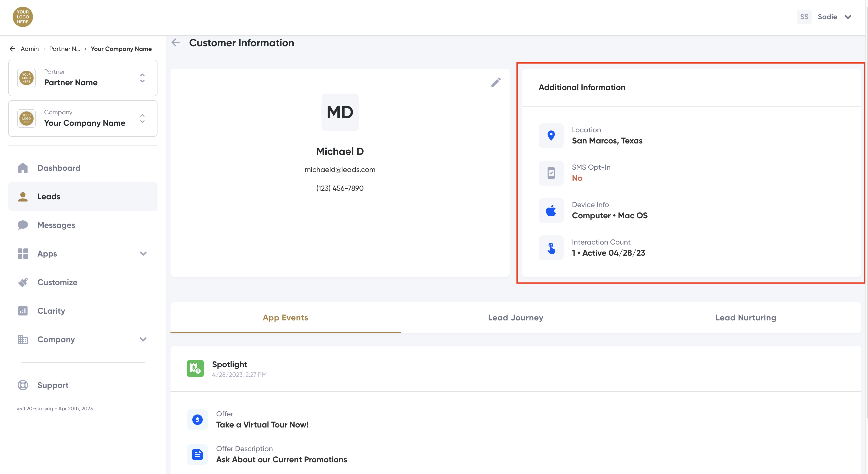Open Messages in the sidebar
Image resolution: width=868 pixels, height=474 pixels.
56,225
